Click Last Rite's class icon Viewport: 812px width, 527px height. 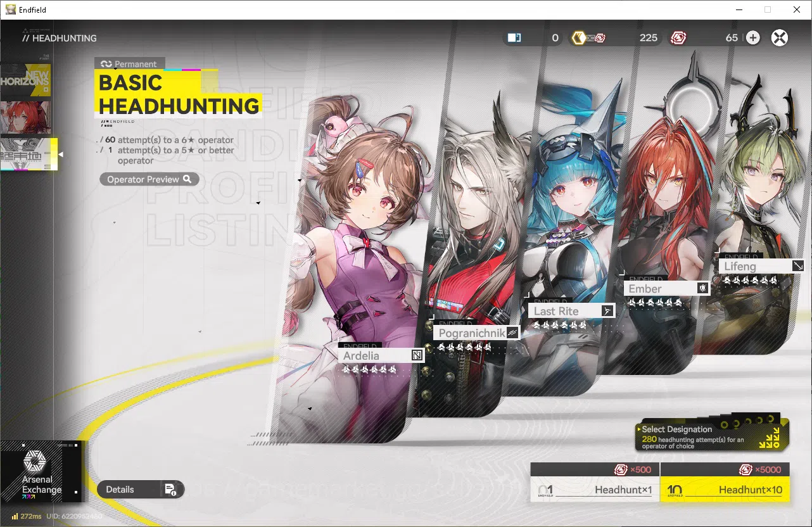click(x=607, y=310)
